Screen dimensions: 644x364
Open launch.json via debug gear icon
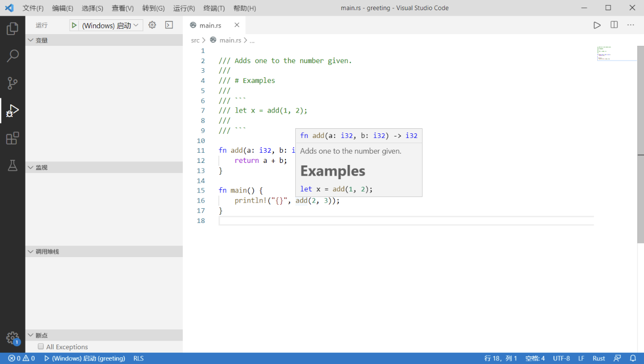point(152,25)
